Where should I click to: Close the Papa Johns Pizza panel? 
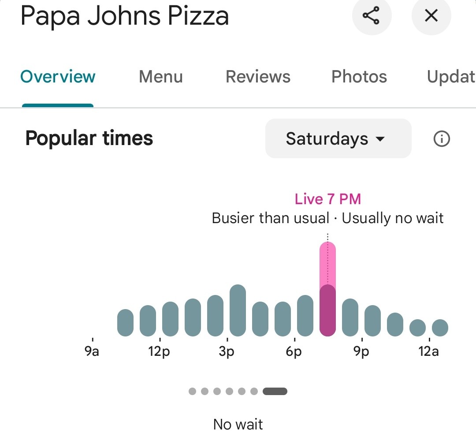431,15
